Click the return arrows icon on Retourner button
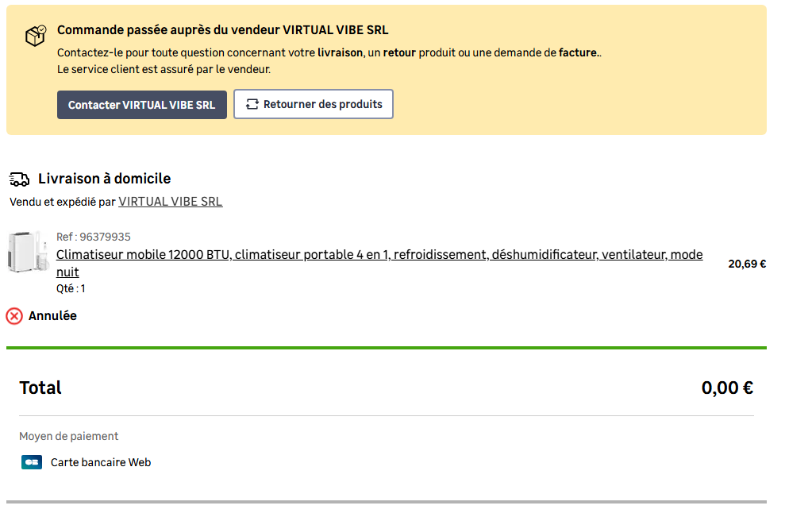 pyautogui.click(x=252, y=104)
